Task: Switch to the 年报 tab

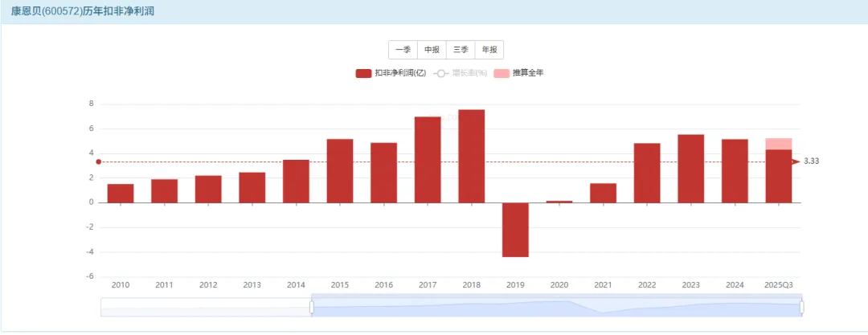Action: (x=489, y=50)
